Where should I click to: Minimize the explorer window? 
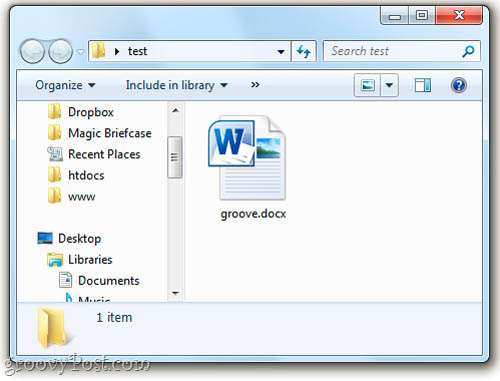coord(395,16)
